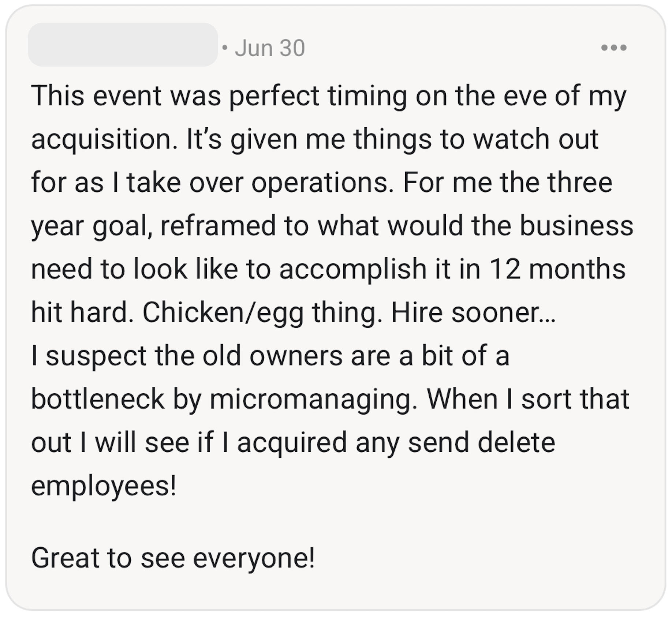Click the blurred author name placeholder
This screenshot has width=672, height=622.
(x=123, y=45)
